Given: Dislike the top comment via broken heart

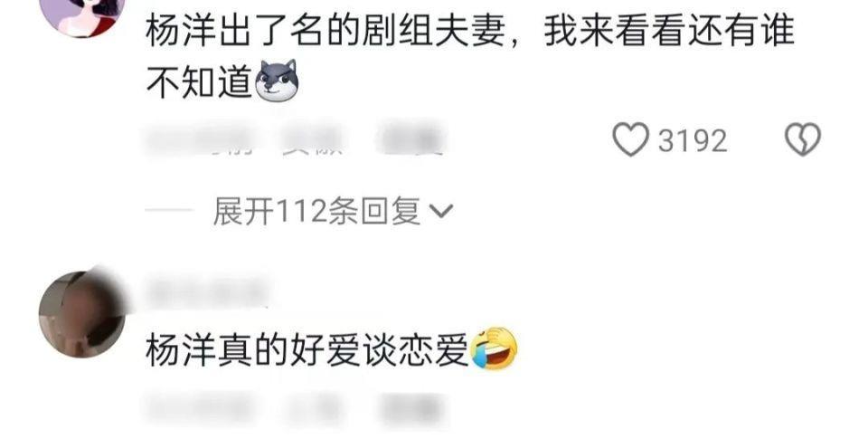Looking at the screenshot, I should pyautogui.click(x=803, y=139).
